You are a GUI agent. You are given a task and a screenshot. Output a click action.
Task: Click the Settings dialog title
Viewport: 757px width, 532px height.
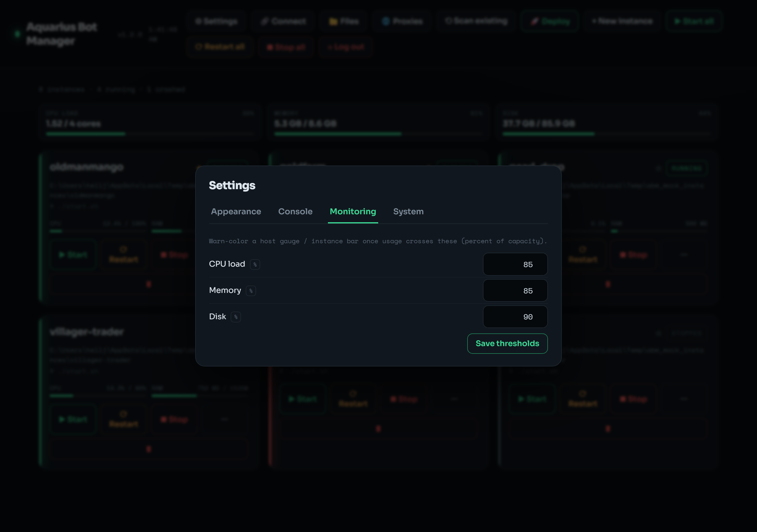click(x=232, y=185)
